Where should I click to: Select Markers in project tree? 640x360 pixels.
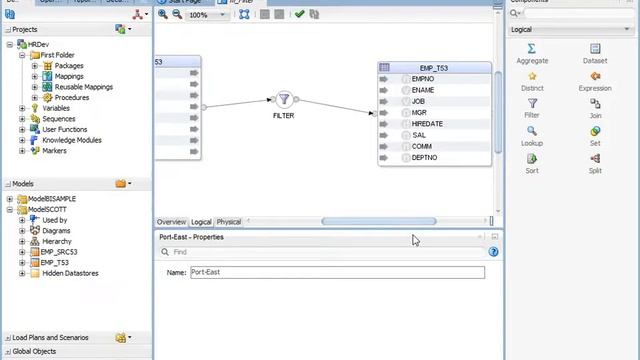(x=54, y=151)
